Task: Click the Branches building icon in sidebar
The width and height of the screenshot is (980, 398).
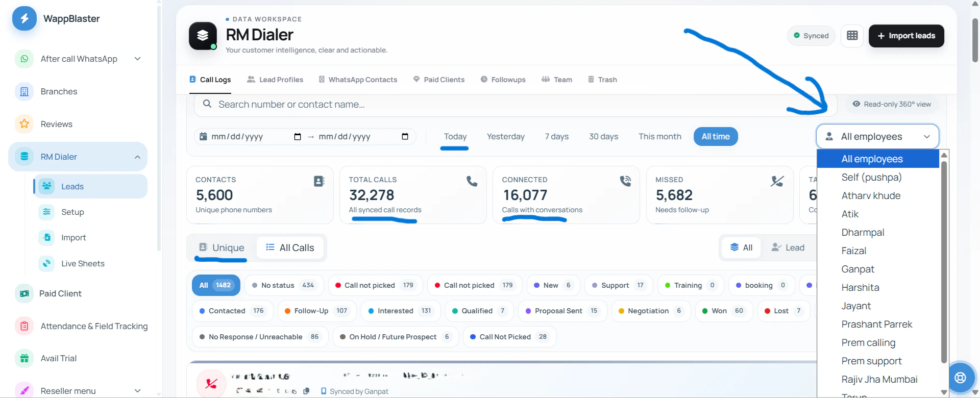Action: pos(24,92)
